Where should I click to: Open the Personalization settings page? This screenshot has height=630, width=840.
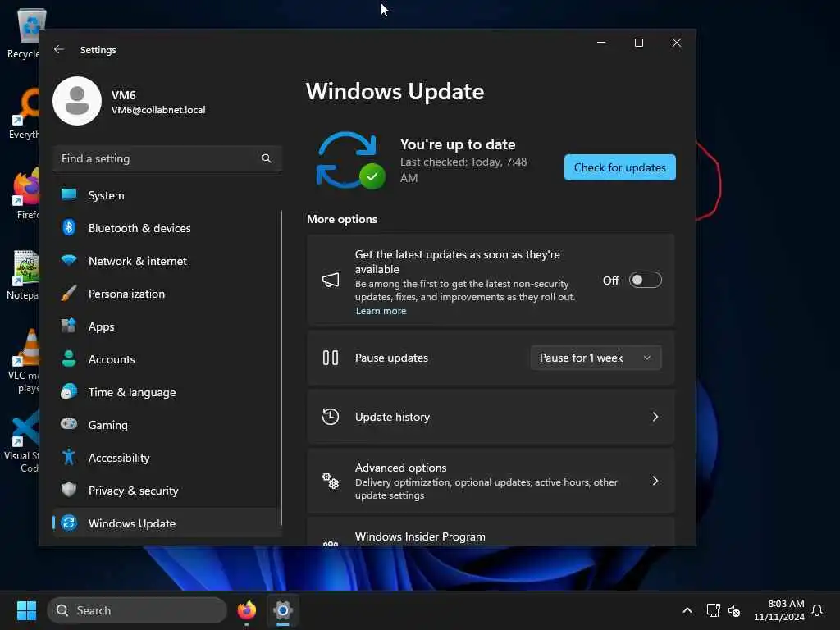click(167, 293)
